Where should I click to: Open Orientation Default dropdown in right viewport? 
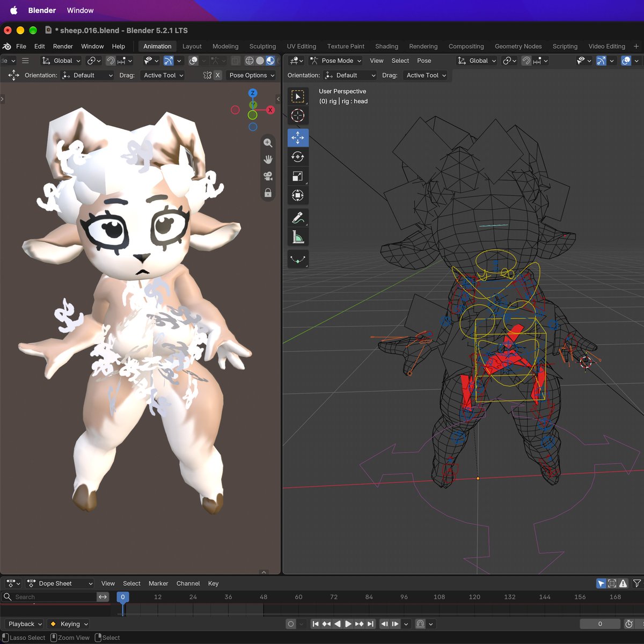[350, 75]
